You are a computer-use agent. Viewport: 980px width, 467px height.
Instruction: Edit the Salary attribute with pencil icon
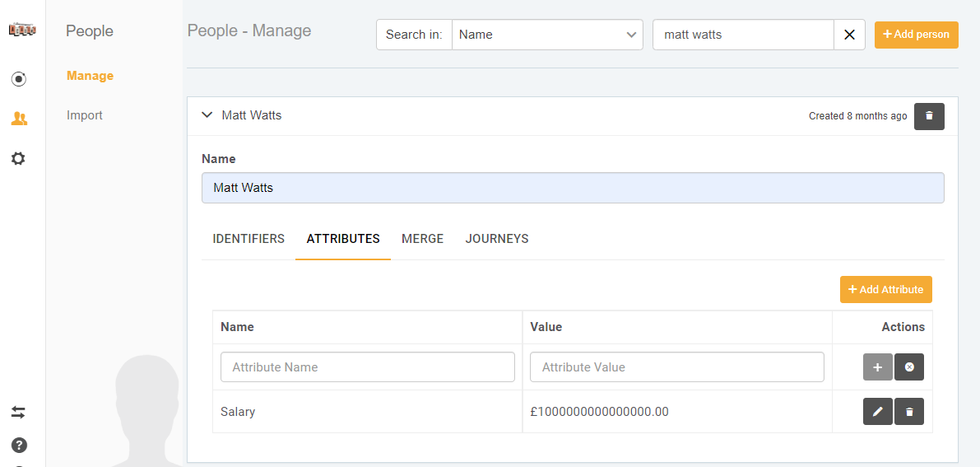[x=877, y=412]
